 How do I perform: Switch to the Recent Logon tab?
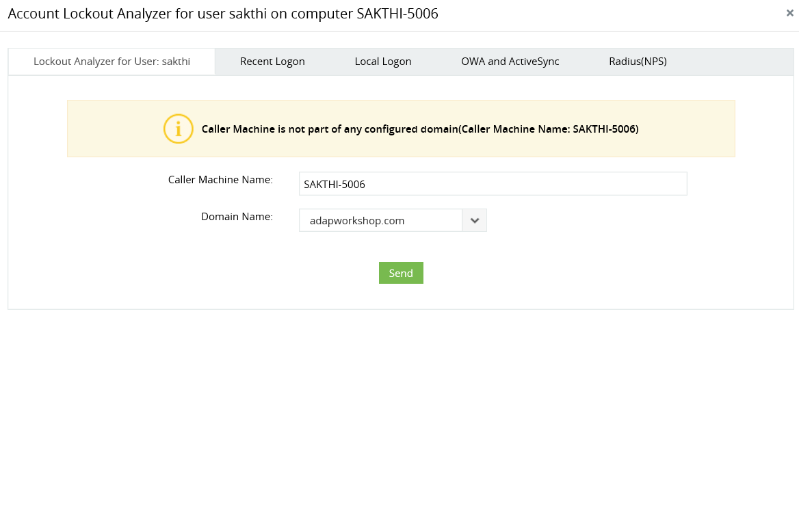[272, 61]
